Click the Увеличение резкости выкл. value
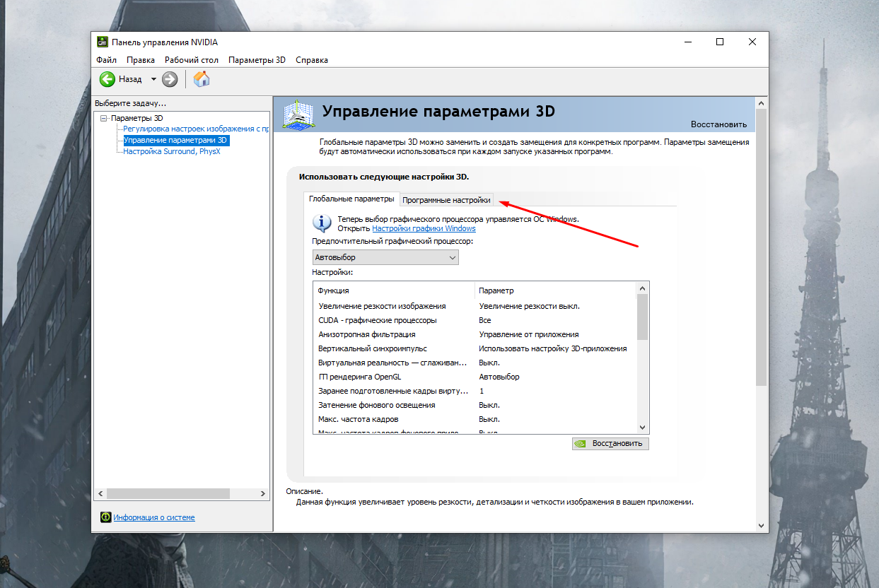 [530, 306]
